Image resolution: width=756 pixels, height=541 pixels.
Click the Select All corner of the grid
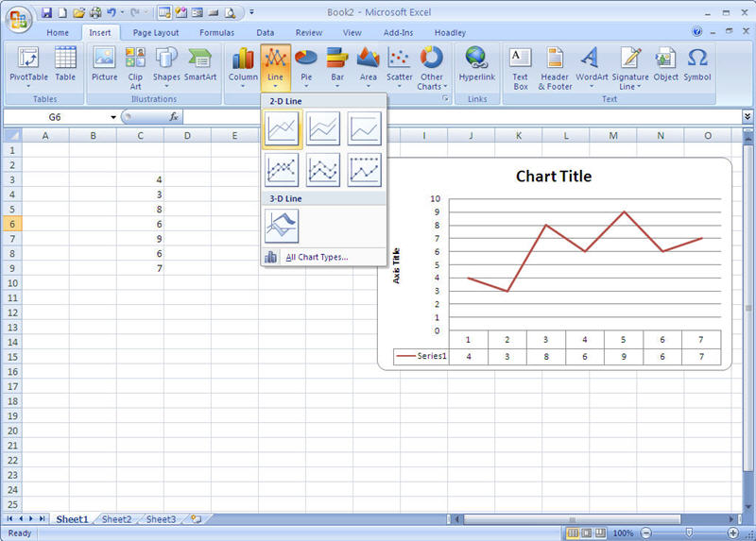[12, 135]
